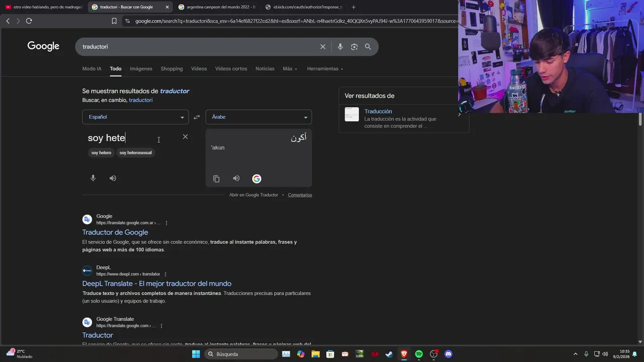Open the Windows Start menu
The width and height of the screenshot is (644, 362).
(196, 354)
